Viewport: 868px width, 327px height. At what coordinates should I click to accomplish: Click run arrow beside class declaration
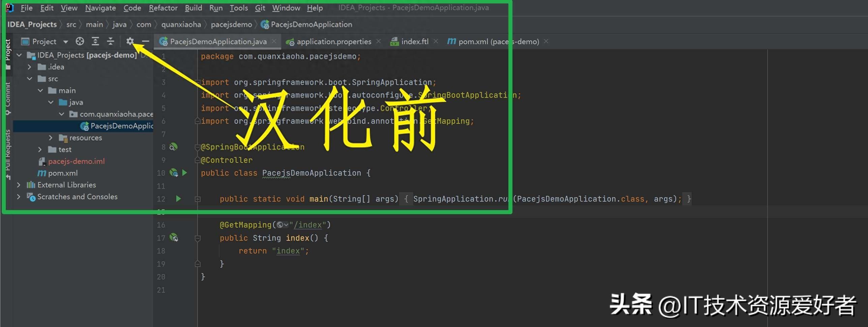pyautogui.click(x=185, y=173)
